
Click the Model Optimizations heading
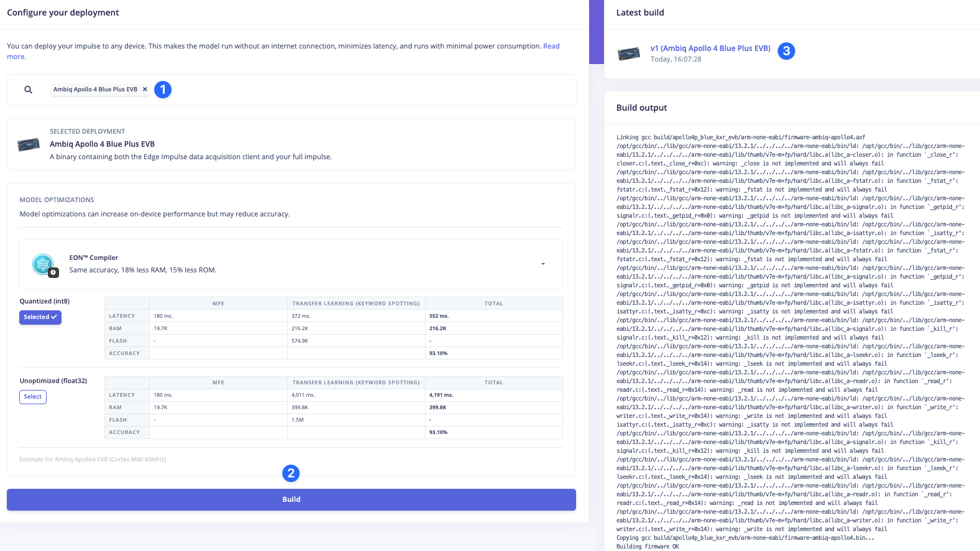(57, 200)
